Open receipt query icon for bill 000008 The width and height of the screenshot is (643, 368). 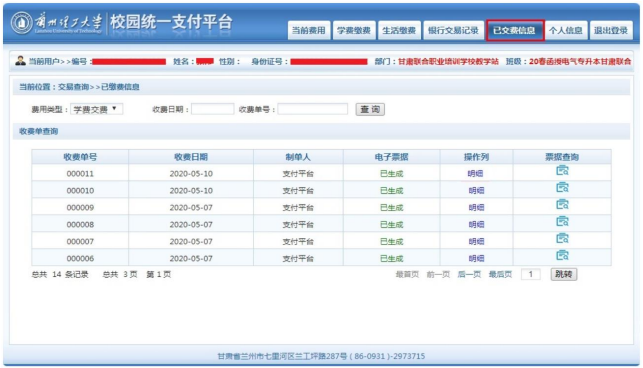click(x=562, y=222)
